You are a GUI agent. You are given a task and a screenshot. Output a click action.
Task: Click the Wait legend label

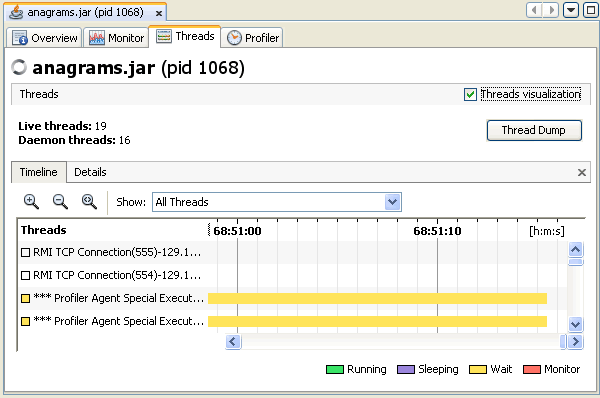[501, 370]
